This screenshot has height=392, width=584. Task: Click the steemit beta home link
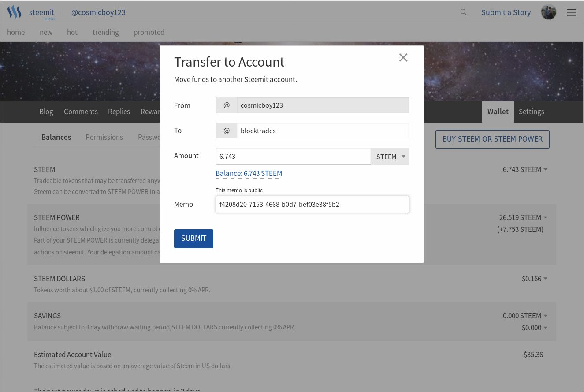click(42, 13)
